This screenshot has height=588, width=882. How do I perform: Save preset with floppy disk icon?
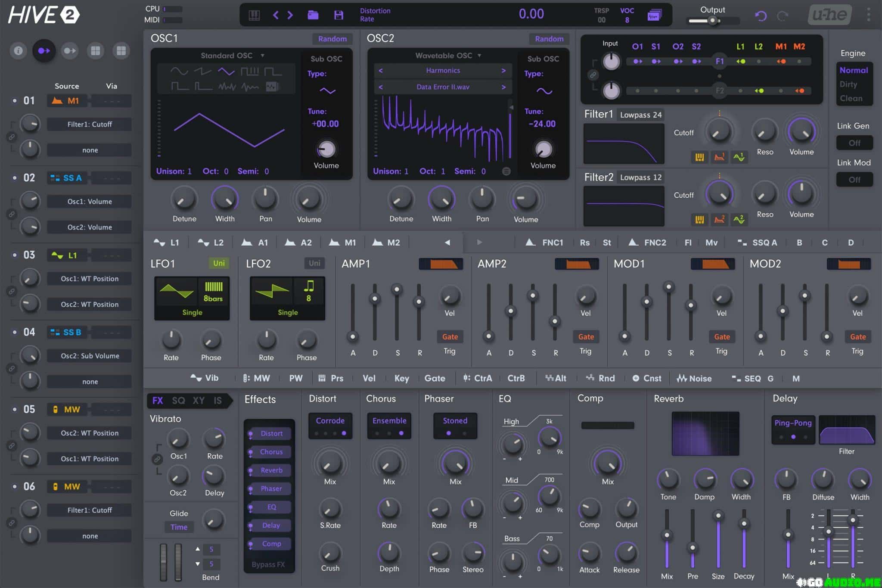(339, 16)
